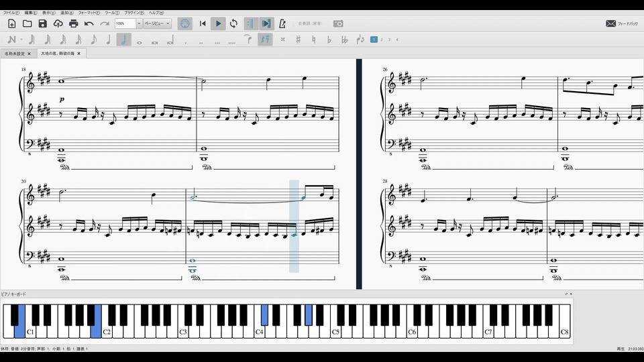This screenshot has width=644, height=362.
Task: Apply the double flat accidental
Action: click(345, 40)
